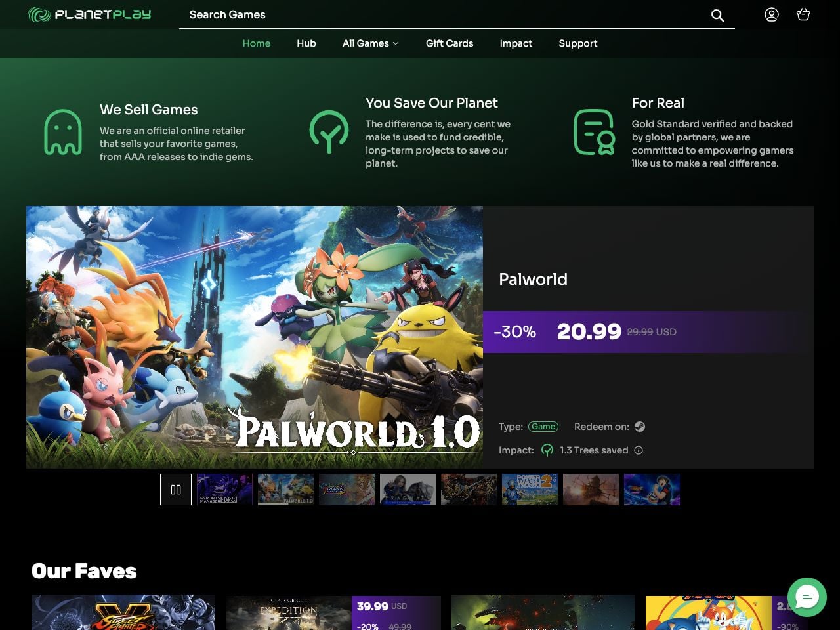Open the Palworld title link
This screenshot has width=840, height=630.
[x=533, y=279]
